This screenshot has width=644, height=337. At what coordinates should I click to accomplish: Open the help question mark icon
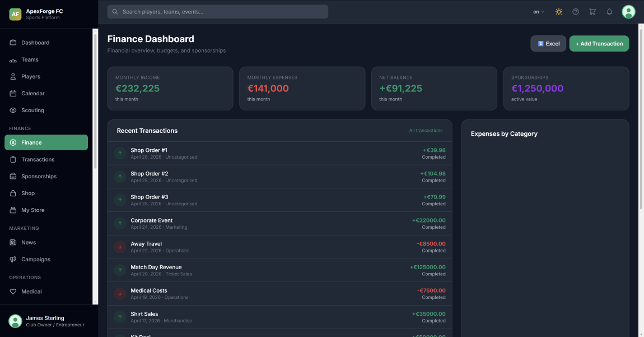575,12
